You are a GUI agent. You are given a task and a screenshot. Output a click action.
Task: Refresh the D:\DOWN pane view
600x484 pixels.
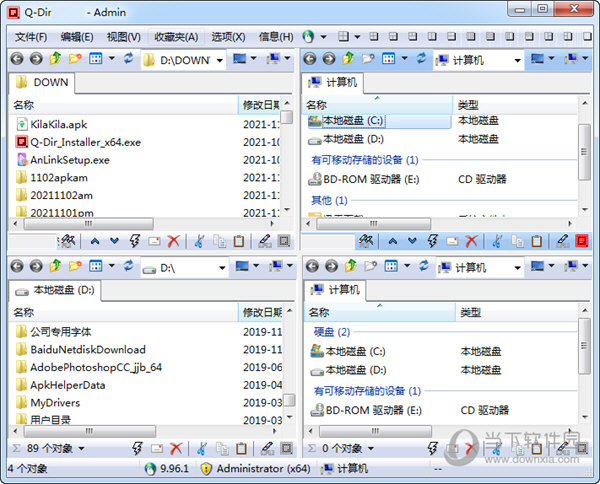pyautogui.click(x=129, y=59)
